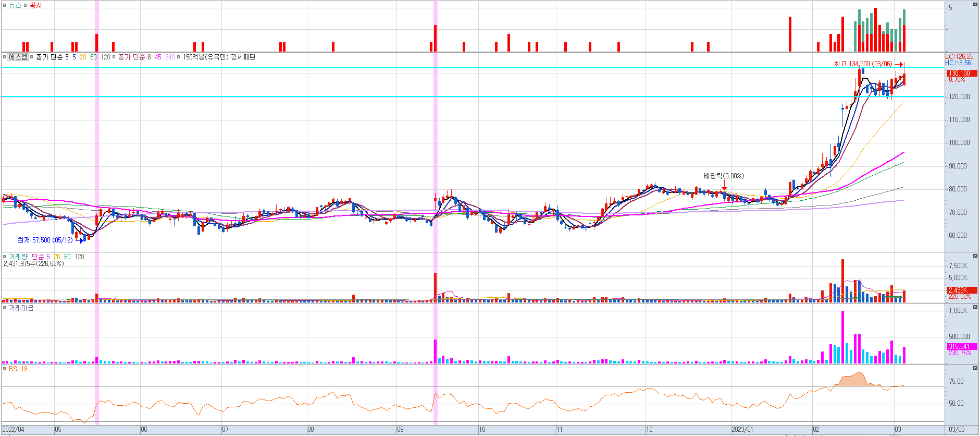Click the 7,500K volume axis label
The image size is (980, 436).
(958, 265)
